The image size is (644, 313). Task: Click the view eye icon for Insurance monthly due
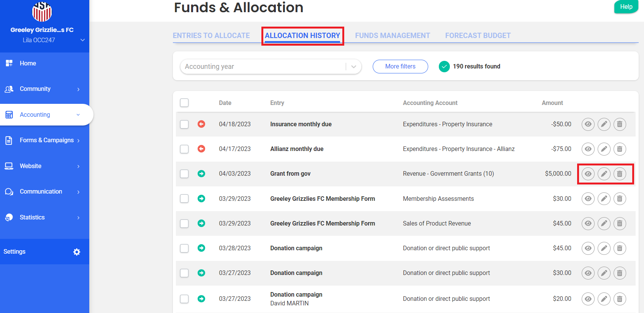pos(588,124)
